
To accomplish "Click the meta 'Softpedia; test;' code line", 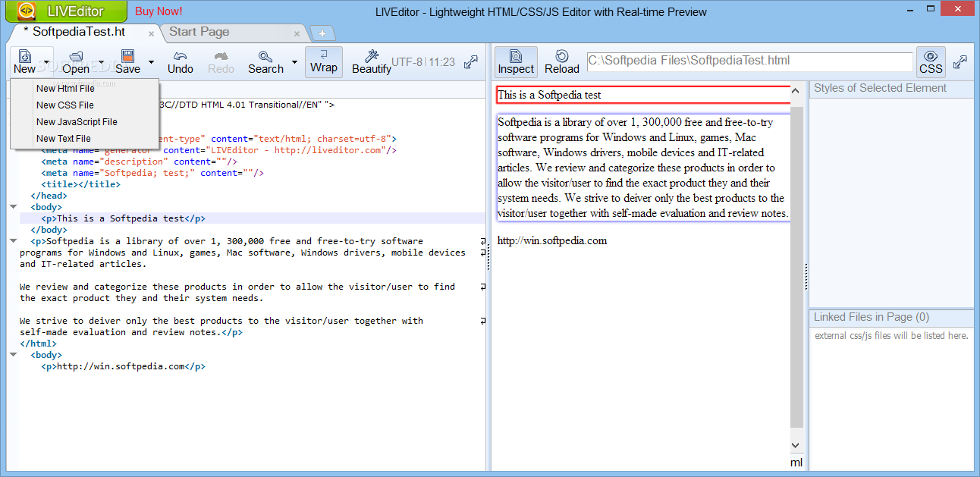I will [152, 172].
